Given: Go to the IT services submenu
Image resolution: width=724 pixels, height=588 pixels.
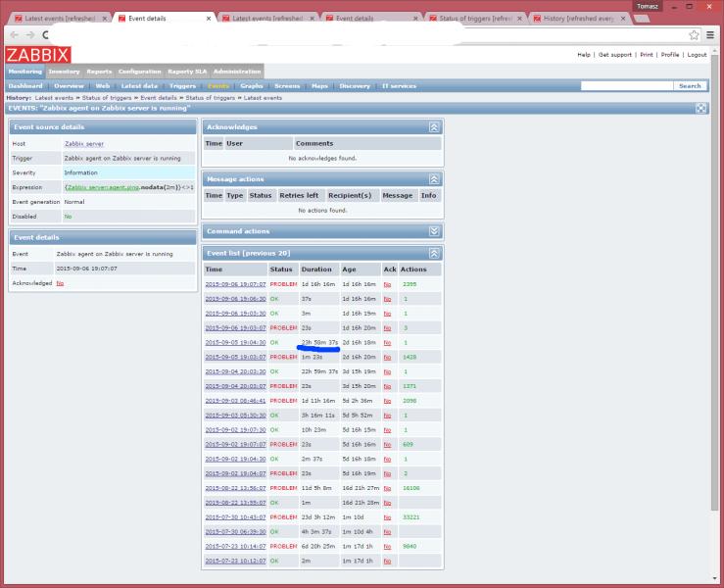Looking at the screenshot, I should point(399,86).
